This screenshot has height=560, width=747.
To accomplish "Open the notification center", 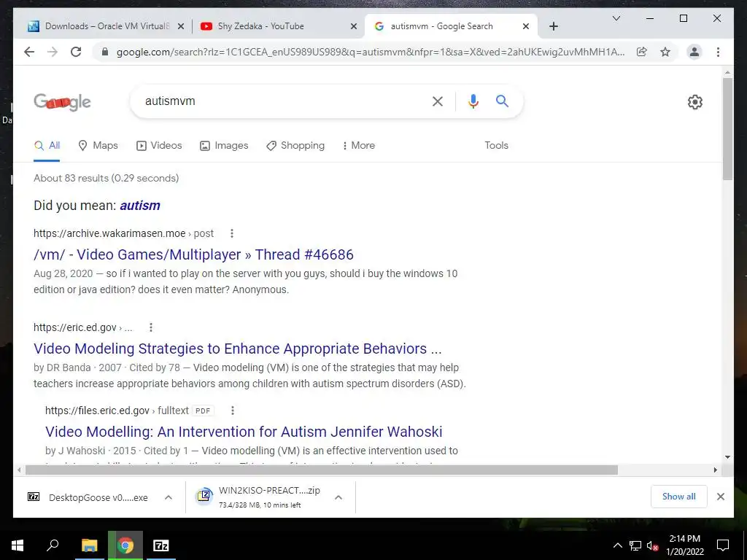I will pos(723,545).
